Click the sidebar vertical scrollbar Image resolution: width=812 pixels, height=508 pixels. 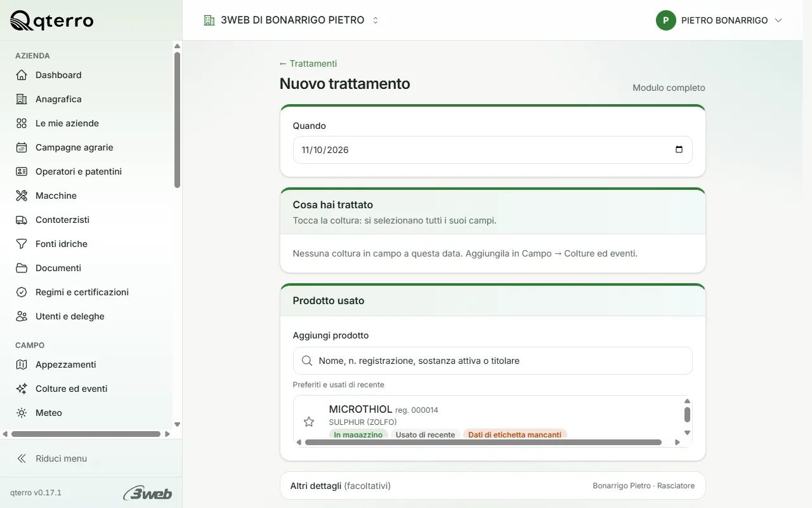[x=178, y=119]
